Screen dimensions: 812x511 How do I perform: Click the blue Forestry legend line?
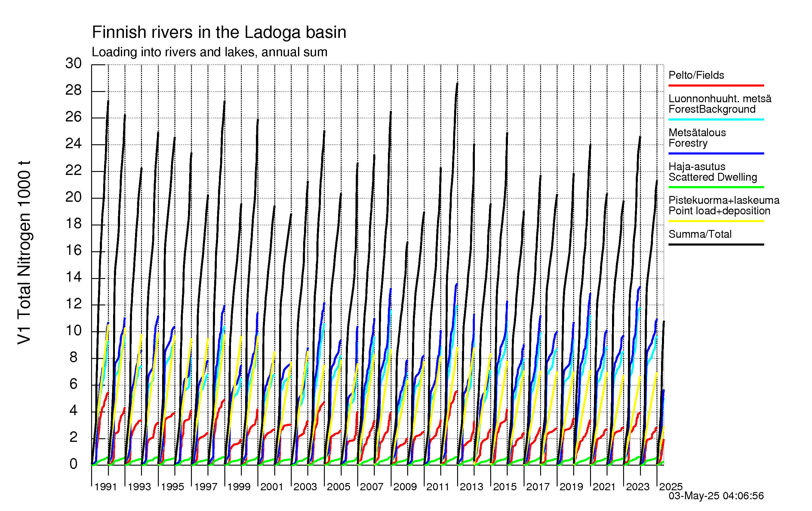tap(716, 154)
